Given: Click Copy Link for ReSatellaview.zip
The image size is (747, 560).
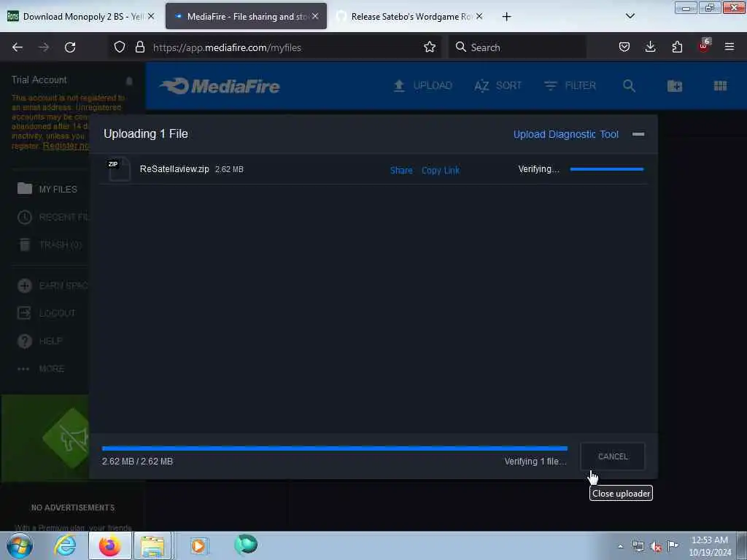Looking at the screenshot, I should click(441, 170).
